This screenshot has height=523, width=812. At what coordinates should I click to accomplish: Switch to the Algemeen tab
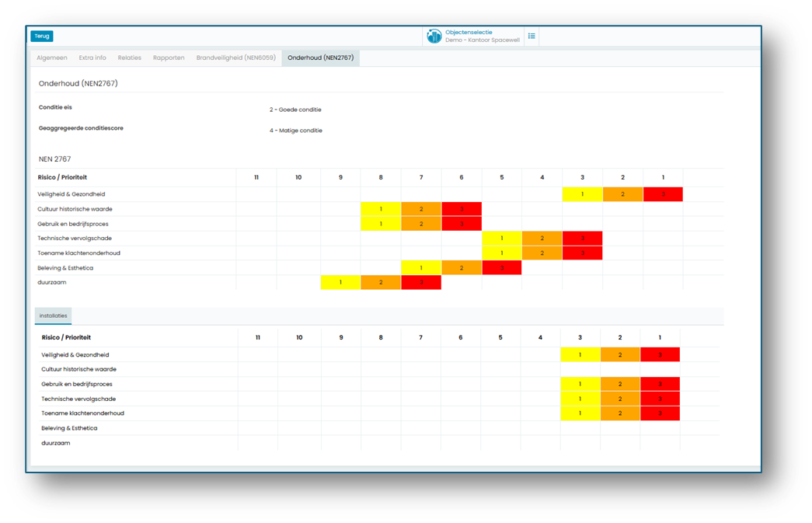pos(52,58)
